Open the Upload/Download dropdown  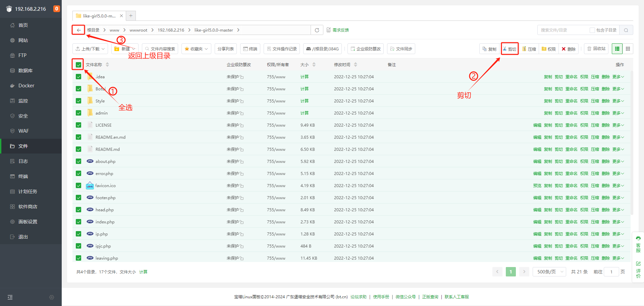90,49
